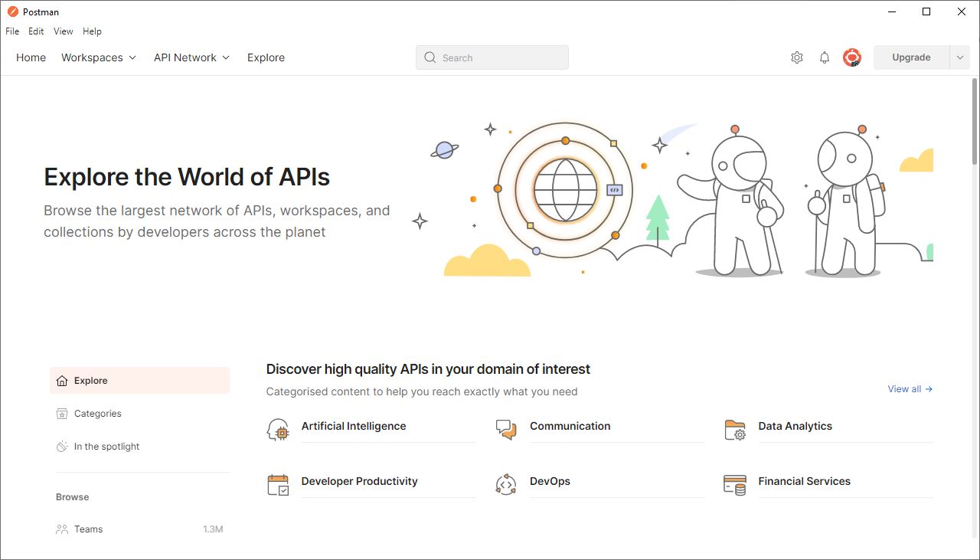Click the Developer Productivity calendar icon
Screen dimensions: 980x560
coord(278,485)
